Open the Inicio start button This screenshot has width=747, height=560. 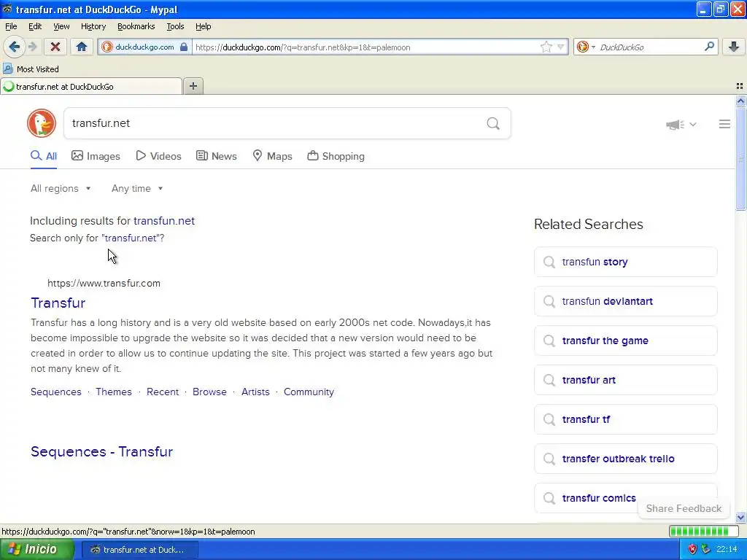point(36,549)
